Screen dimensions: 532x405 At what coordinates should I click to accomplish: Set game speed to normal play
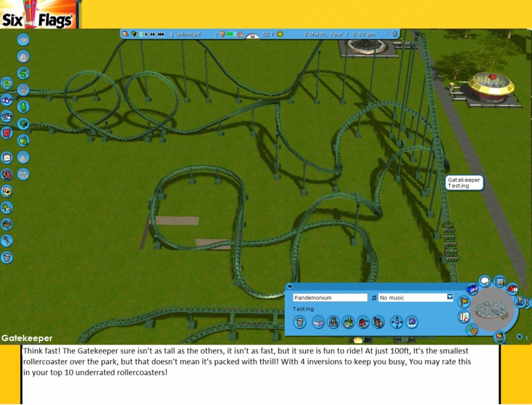[147, 35]
